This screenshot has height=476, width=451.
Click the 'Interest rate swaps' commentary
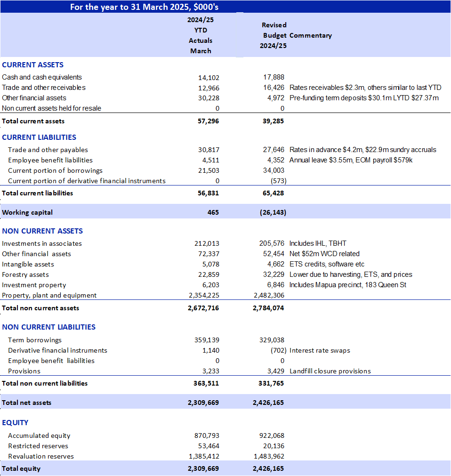pos(320,350)
